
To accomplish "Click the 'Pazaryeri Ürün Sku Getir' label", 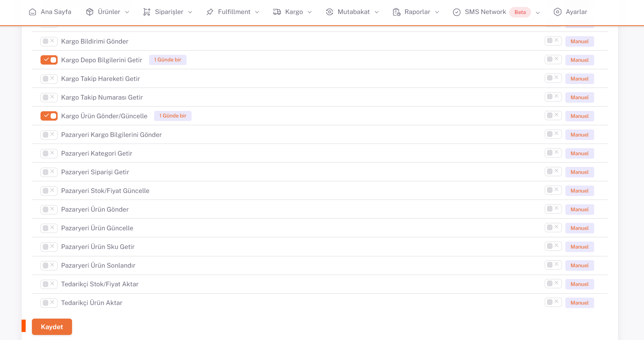I will 98,247.
